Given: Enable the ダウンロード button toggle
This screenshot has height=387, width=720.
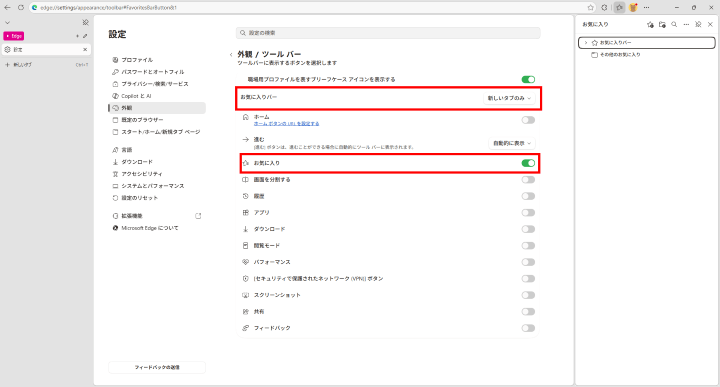Looking at the screenshot, I should pos(528,229).
